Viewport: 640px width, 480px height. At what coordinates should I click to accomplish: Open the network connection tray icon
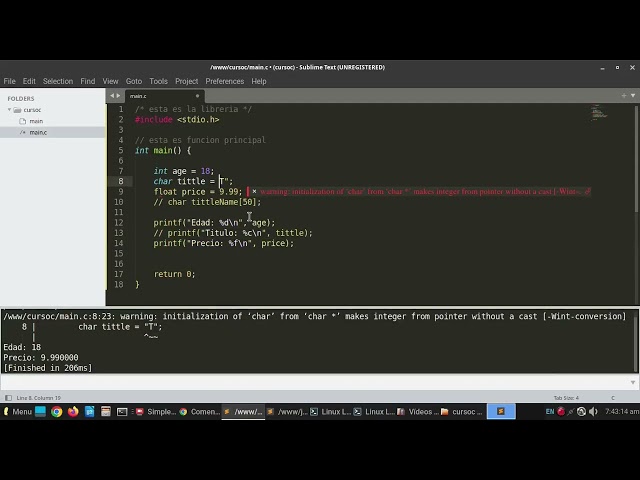tap(571, 411)
